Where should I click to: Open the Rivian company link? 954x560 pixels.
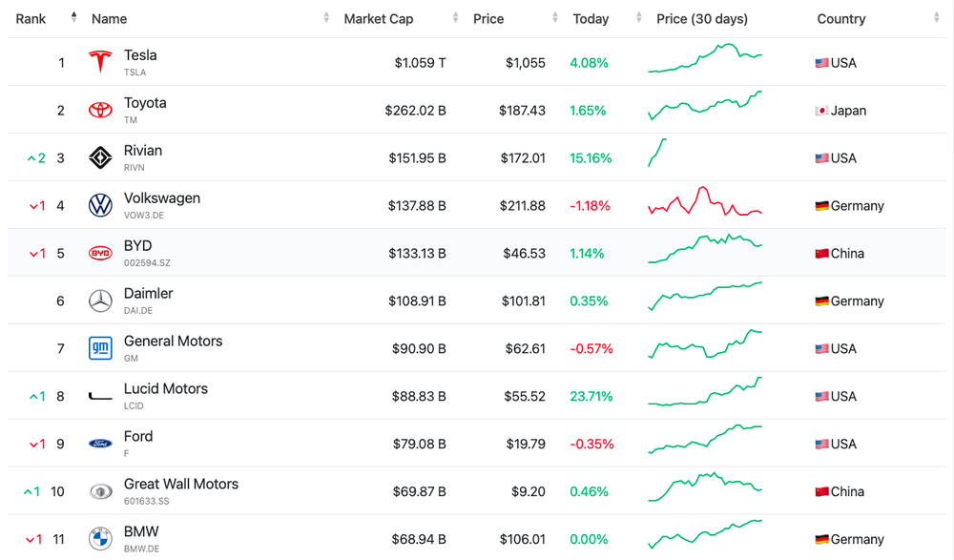(x=143, y=151)
